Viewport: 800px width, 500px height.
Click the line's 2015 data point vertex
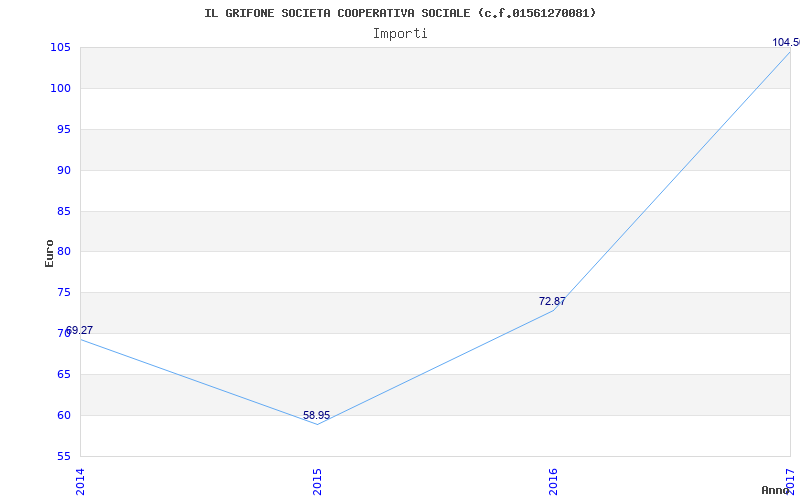point(317,424)
